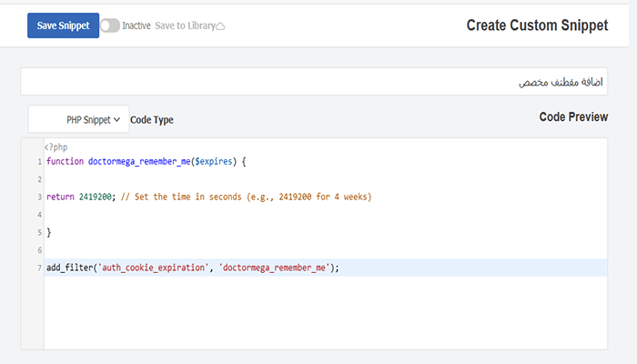
Task: Click the Code Type label
Action: [x=152, y=119]
